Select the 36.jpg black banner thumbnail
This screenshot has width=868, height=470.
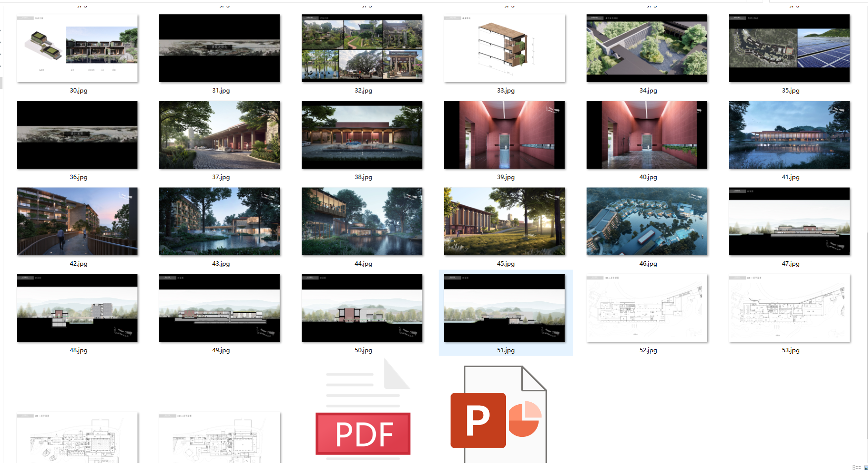[77, 135]
